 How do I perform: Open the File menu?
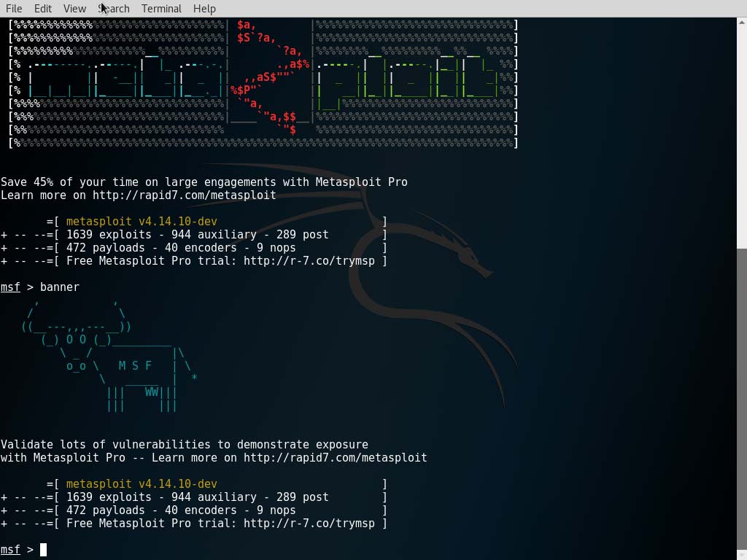tap(13, 9)
